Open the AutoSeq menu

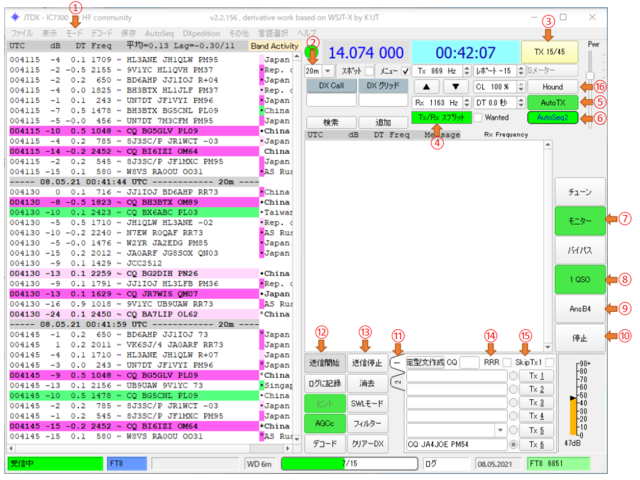pos(159,33)
